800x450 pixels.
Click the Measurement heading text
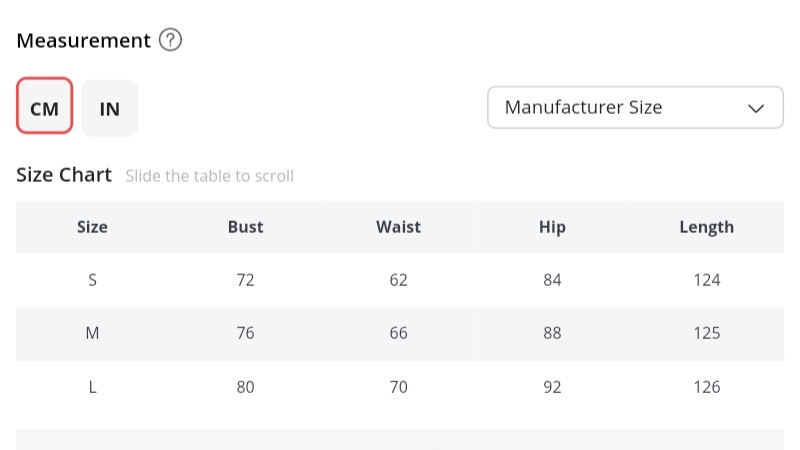84,41
